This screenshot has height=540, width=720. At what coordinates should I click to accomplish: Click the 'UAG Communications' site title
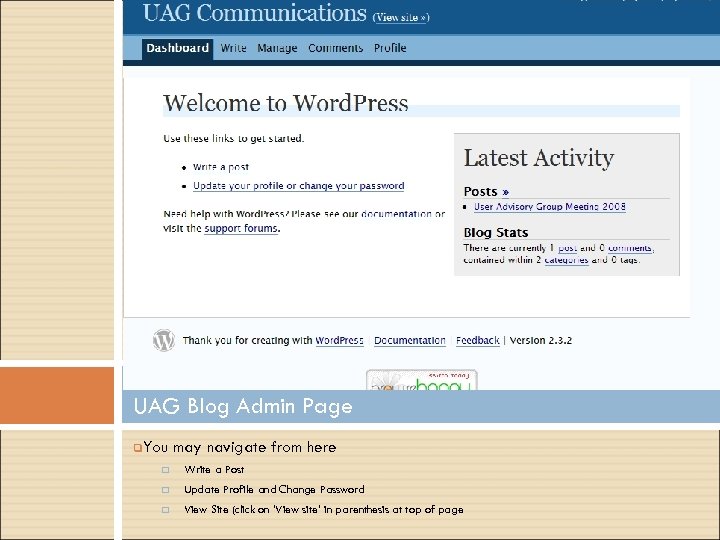click(x=255, y=14)
